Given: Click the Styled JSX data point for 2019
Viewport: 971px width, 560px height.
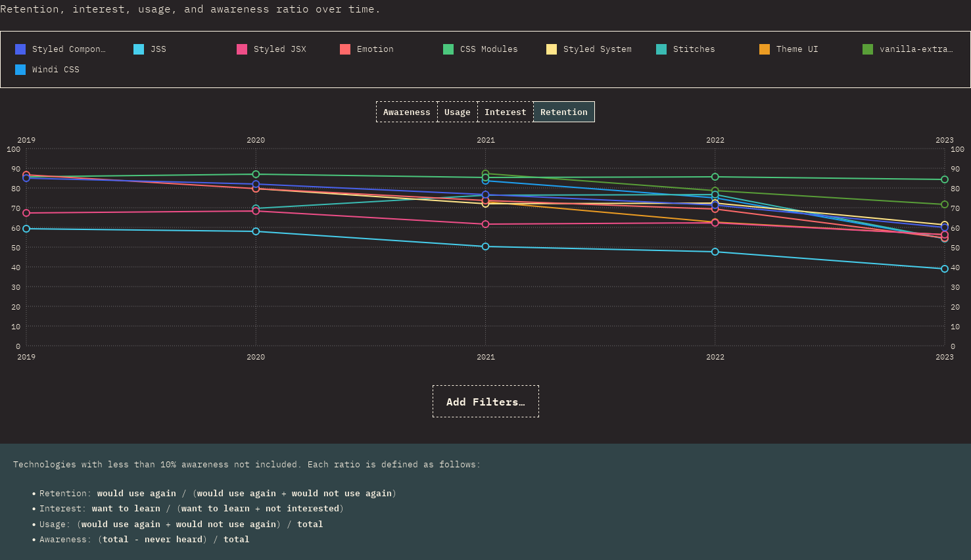Looking at the screenshot, I should click(x=26, y=213).
